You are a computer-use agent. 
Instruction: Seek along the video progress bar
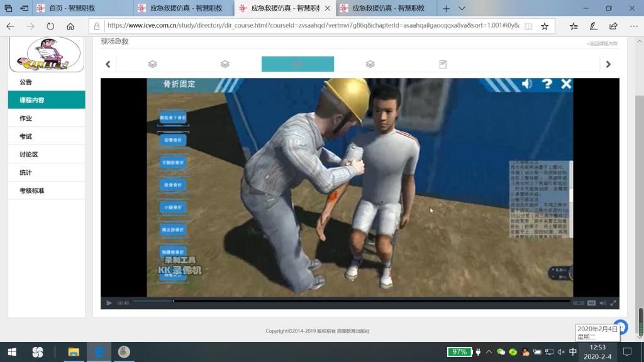click(351, 301)
